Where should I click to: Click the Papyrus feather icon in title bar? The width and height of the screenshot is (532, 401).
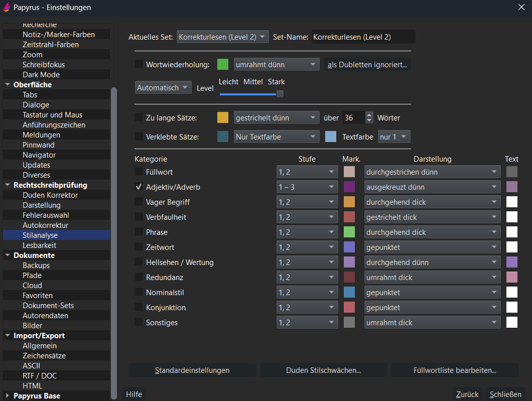(x=7, y=7)
